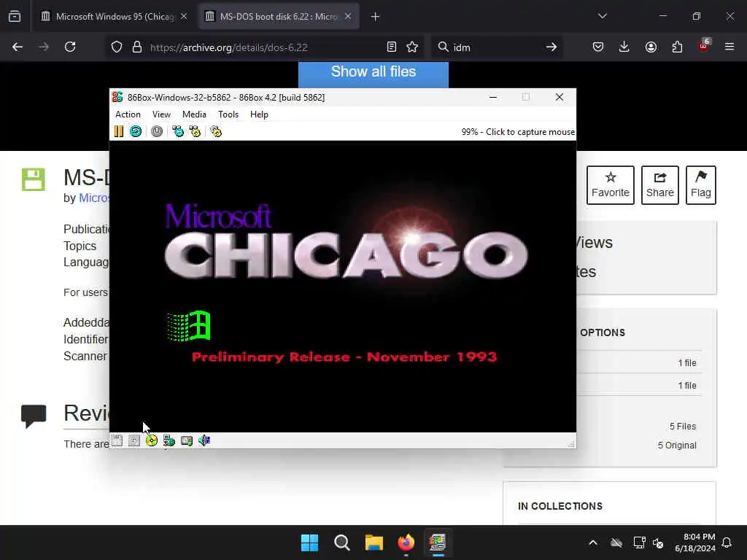Viewport: 747px width, 560px height.
Task: Open the Windows Start menu
Action: pos(309,542)
